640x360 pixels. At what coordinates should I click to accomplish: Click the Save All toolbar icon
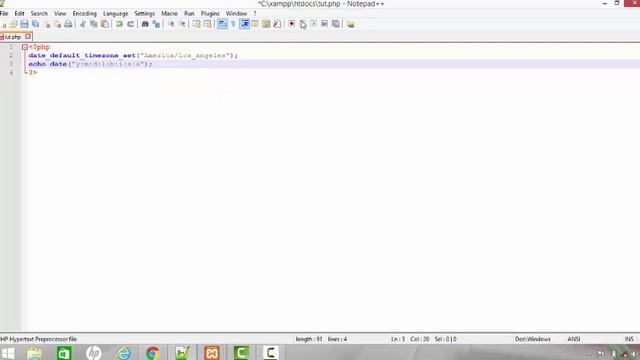(x=36, y=24)
